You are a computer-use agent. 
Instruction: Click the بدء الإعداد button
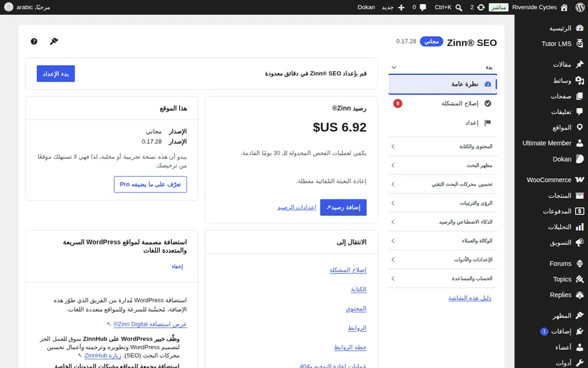56,74
